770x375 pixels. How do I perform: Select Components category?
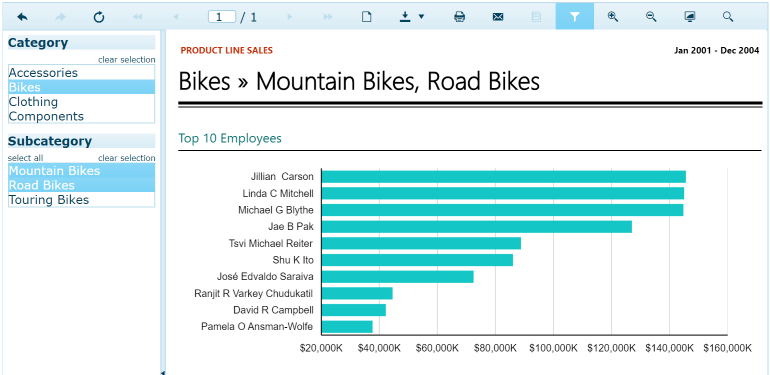pyautogui.click(x=82, y=116)
